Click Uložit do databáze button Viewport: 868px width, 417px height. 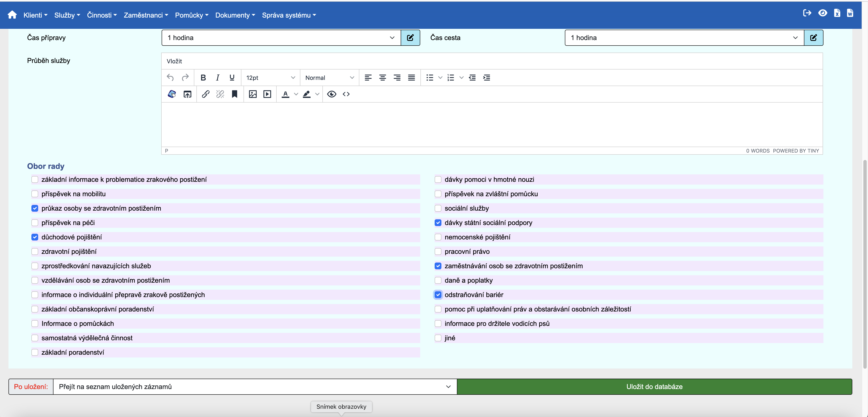click(654, 387)
